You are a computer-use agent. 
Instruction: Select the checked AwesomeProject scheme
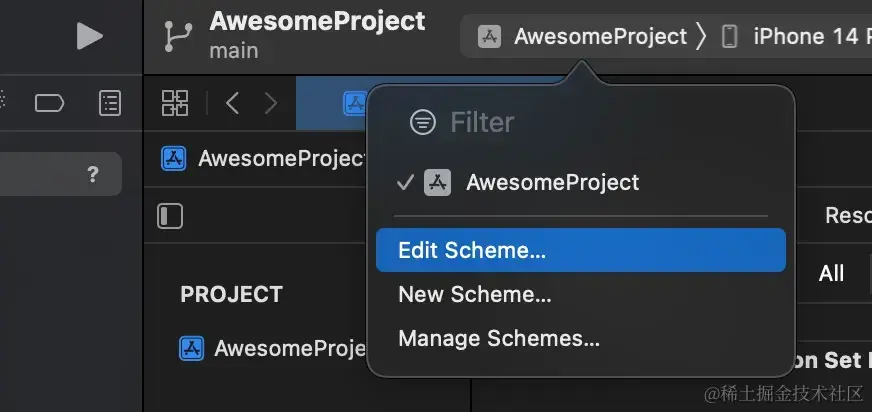coord(552,183)
